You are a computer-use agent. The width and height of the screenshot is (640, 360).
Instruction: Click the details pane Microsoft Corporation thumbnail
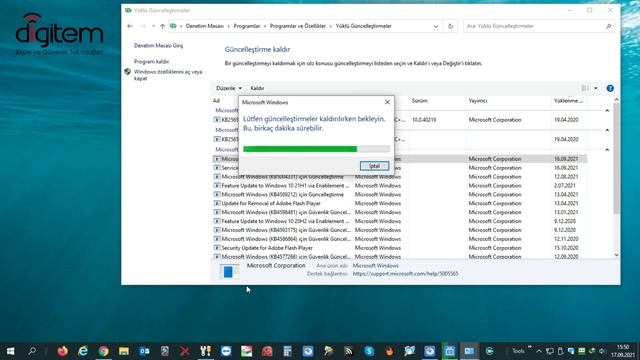click(229, 271)
